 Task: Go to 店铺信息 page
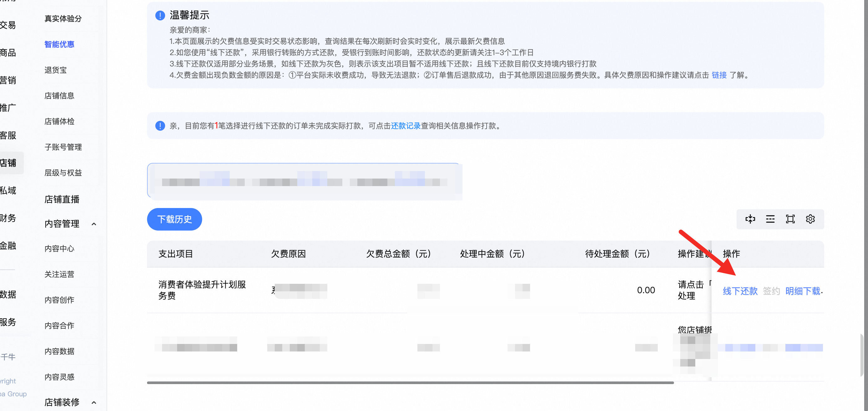(x=59, y=96)
